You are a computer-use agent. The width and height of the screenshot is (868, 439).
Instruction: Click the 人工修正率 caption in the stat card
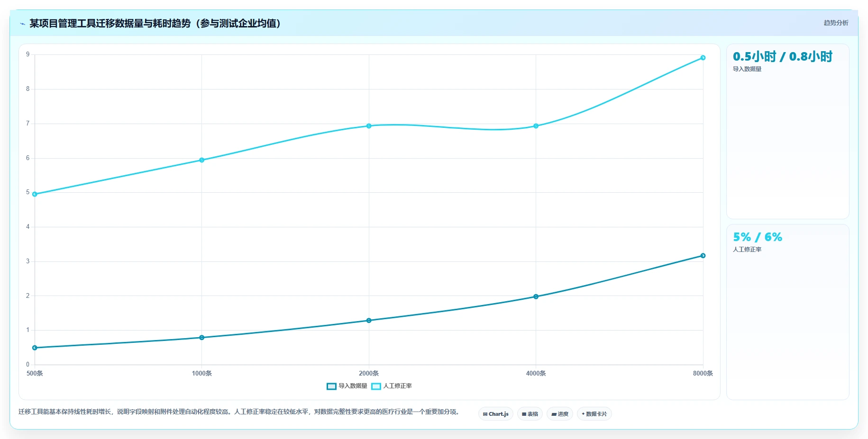point(747,250)
